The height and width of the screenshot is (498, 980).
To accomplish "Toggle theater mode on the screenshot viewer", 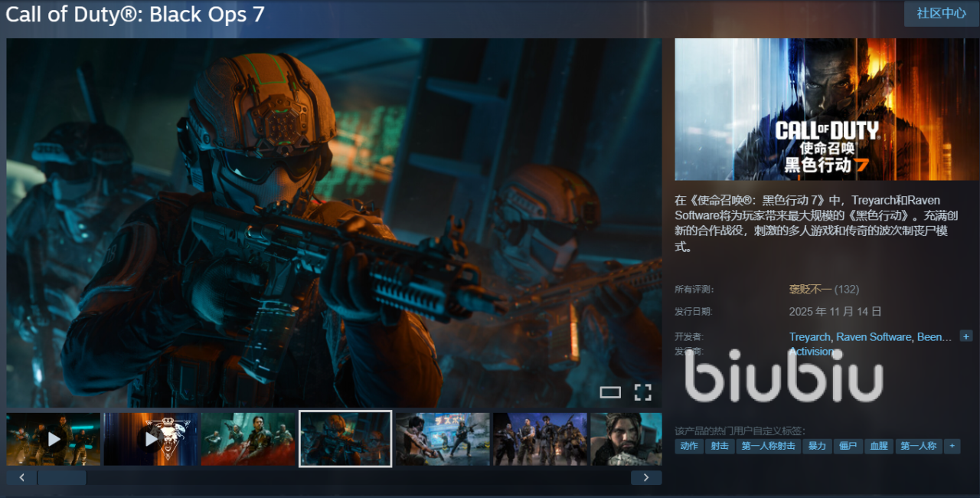I will point(610,393).
